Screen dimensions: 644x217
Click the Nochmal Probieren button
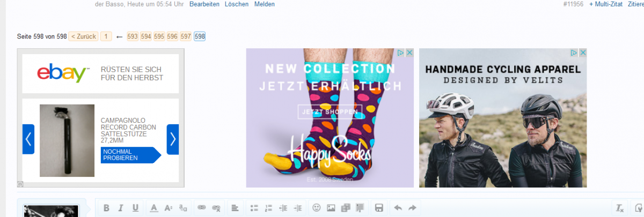(131, 155)
